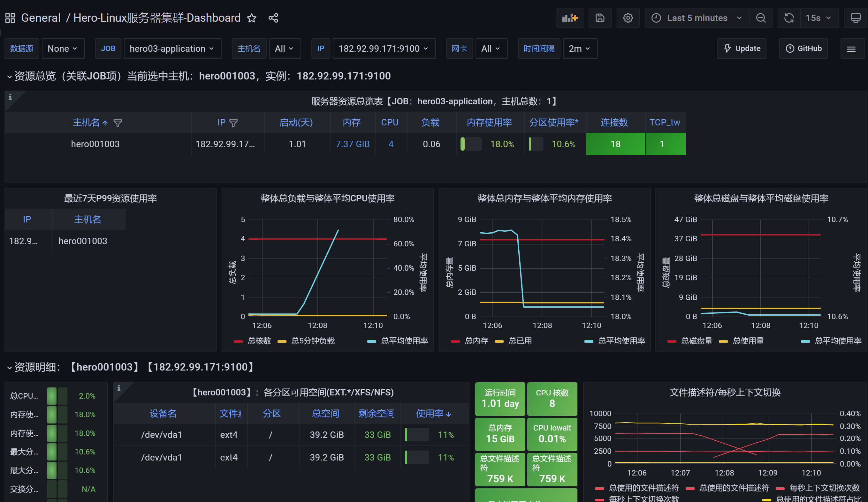The image size is (868, 502).
Task: Open the 时间间隔 2m dropdown
Action: tap(580, 49)
